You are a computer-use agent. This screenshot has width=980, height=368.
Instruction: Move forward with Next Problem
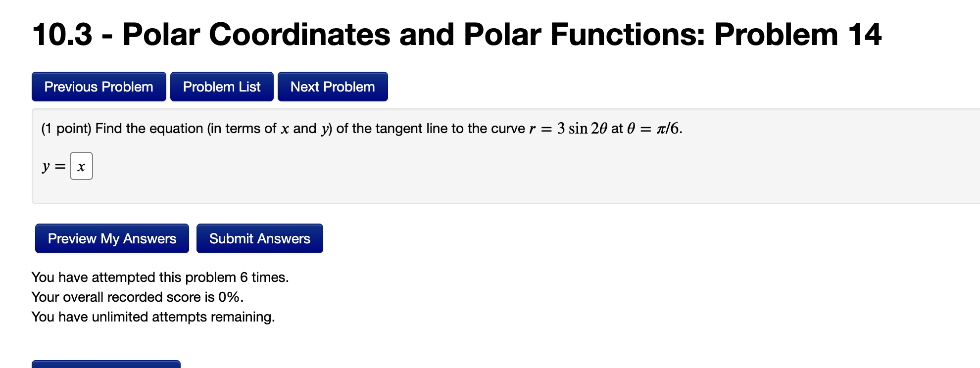pyautogui.click(x=332, y=87)
